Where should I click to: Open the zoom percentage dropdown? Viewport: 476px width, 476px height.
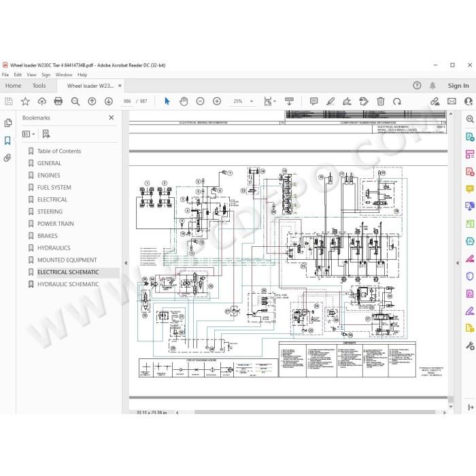(243, 101)
